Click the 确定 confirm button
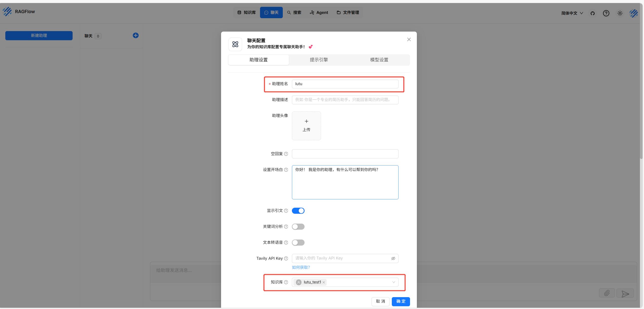This screenshot has height=309, width=644. (401, 301)
